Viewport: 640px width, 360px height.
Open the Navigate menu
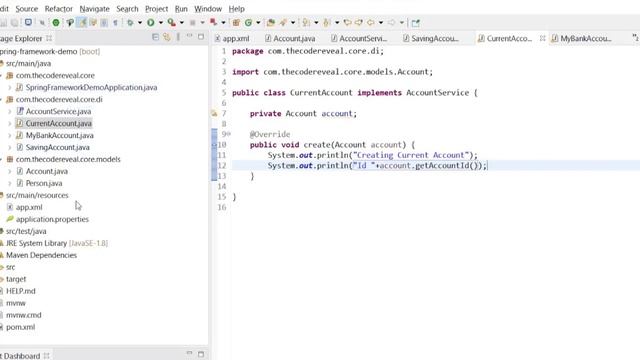(x=94, y=9)
